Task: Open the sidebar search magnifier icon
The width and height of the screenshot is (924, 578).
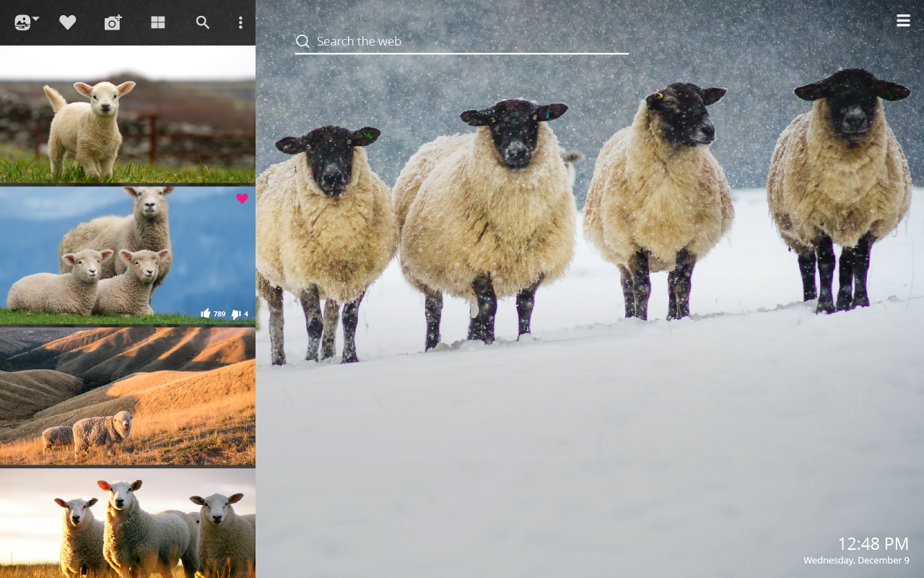Action: pos(203,22)
